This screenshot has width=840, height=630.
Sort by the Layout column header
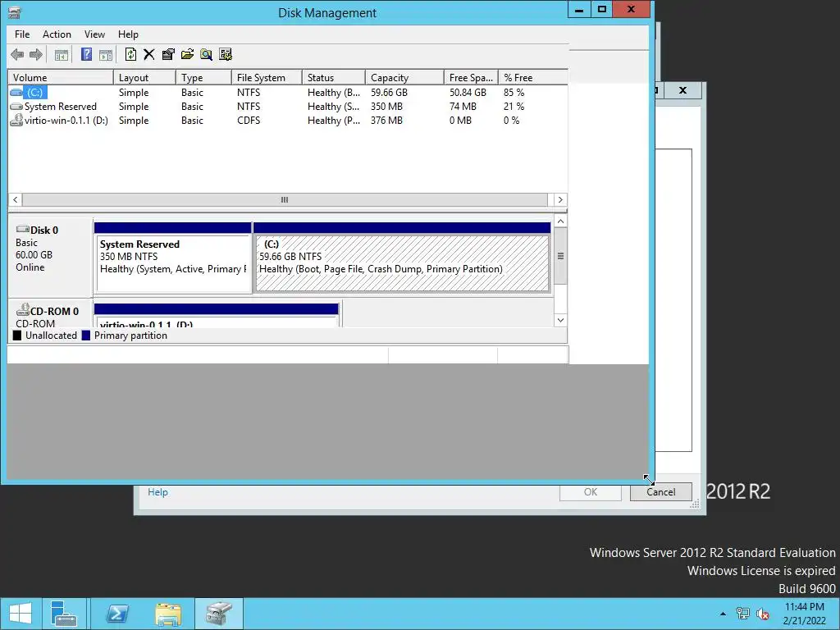coord(144,78)
